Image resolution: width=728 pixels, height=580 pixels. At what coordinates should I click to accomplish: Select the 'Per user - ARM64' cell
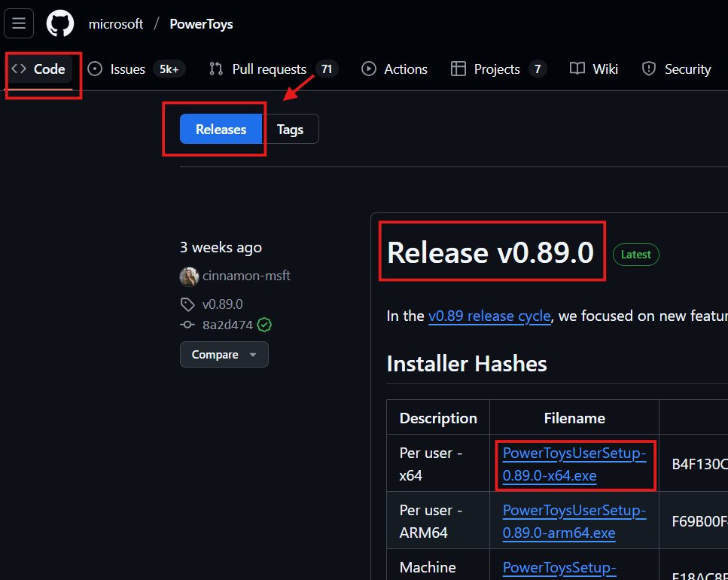coord(438,520)
